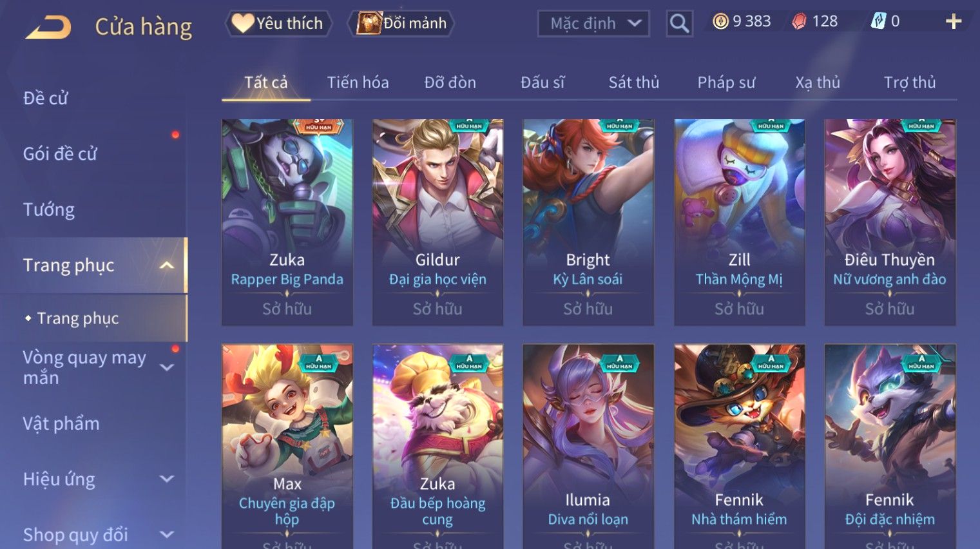Expand the Vòng quay may mắn section
Image resolution: width=980 pixels, height=549 pixels.
[167, 367]
